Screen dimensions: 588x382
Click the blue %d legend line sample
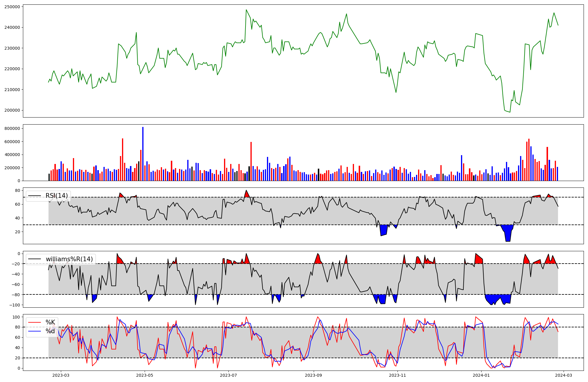click(x=34, y=331)
